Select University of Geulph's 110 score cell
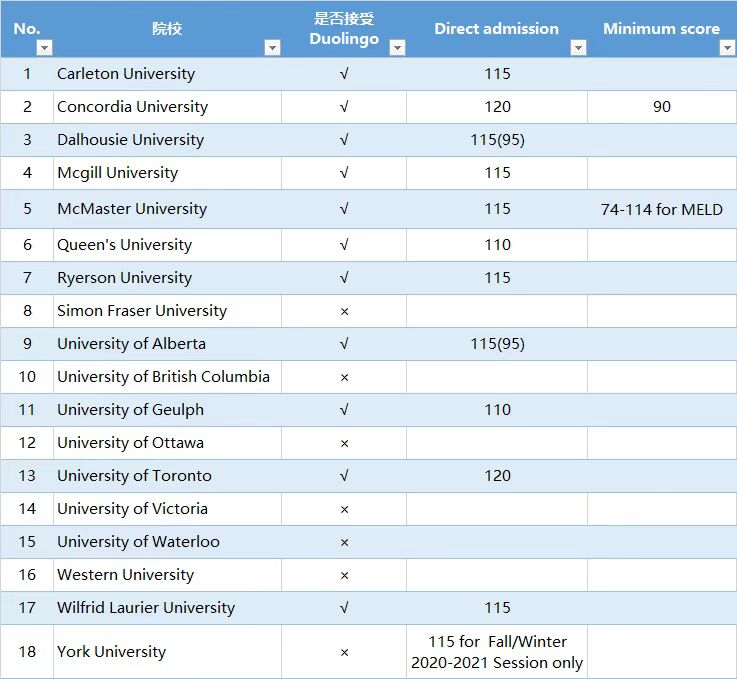Screen dimensions: 737x679 pyautogui.click(x=497, y=410)
